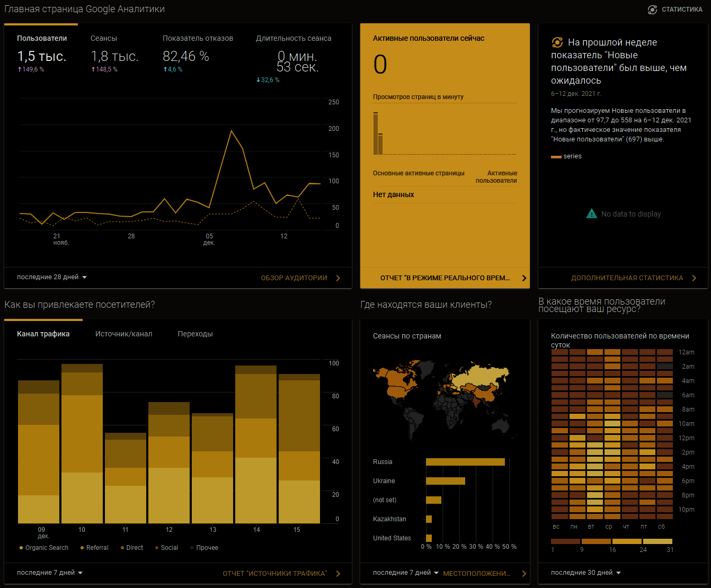Viewport: 711px width, 588px height.
Task: Open the СТАТИСТИКА insights icon
Action: (652, 10)
